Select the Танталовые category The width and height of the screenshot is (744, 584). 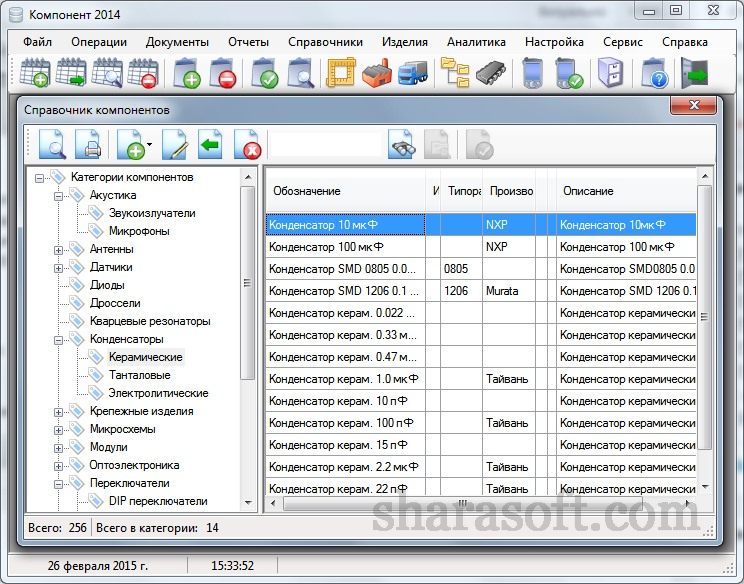click(139, 375)
